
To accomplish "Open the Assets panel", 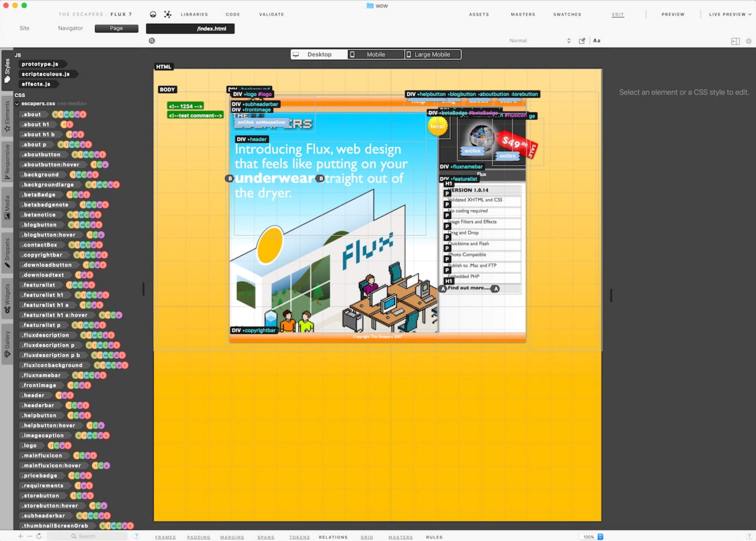I will tap(479, 14).
